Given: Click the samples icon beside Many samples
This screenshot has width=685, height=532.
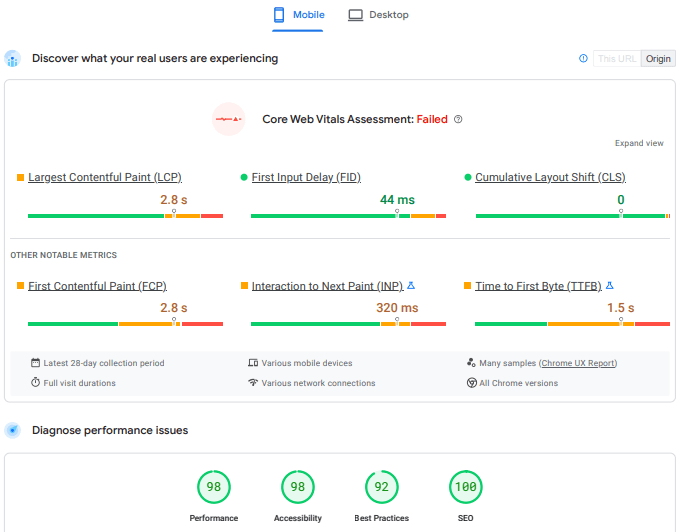Looking at the screenshot, I should click(x=471, y=363).
